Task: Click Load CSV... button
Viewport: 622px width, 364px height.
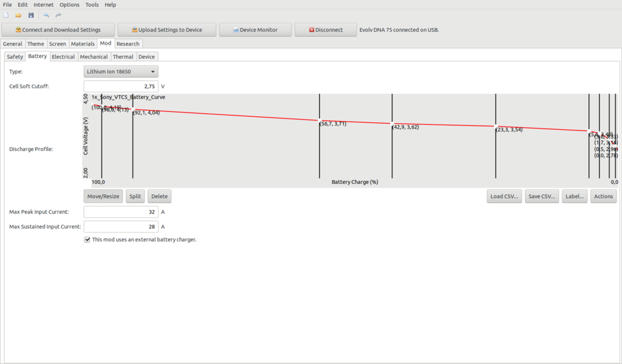Action: 504,196
